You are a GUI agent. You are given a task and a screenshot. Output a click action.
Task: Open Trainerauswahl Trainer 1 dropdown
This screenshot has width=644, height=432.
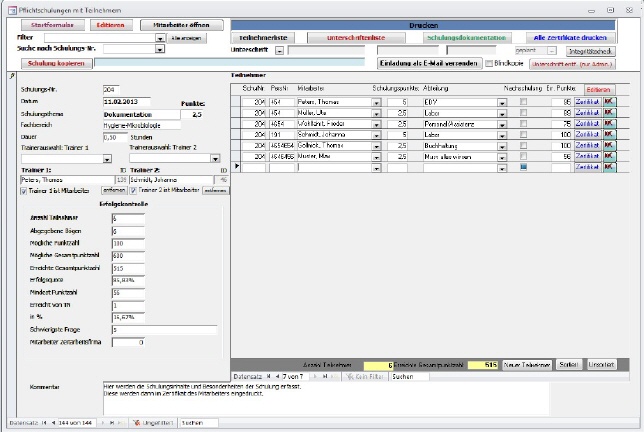[107, 159]
